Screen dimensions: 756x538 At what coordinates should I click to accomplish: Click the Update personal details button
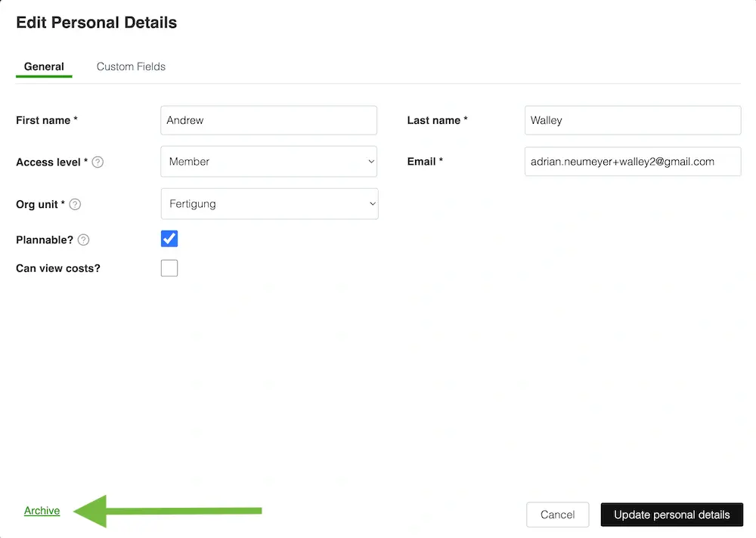tap(671, 515)
